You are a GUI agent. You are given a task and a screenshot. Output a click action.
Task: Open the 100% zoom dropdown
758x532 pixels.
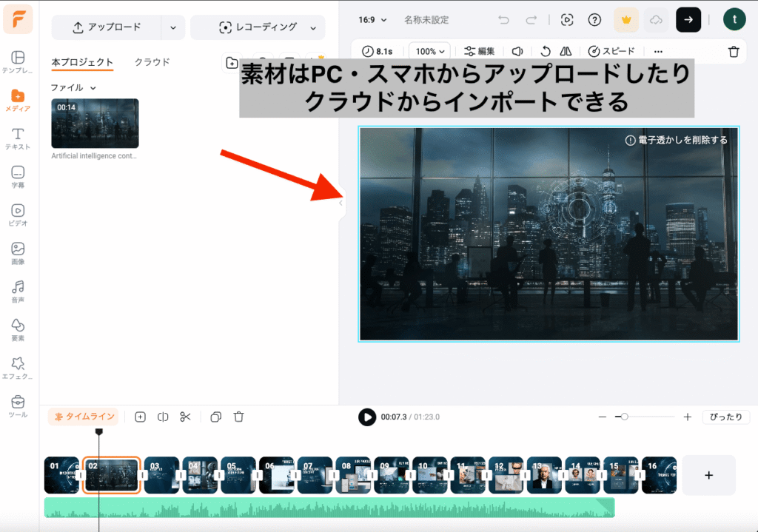tap(430, 51)
